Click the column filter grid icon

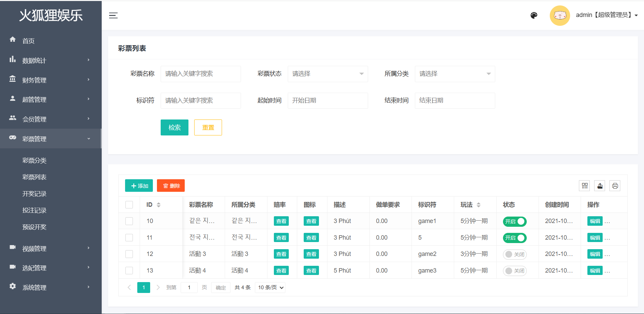pyautogui.click(x=585, y=186)
